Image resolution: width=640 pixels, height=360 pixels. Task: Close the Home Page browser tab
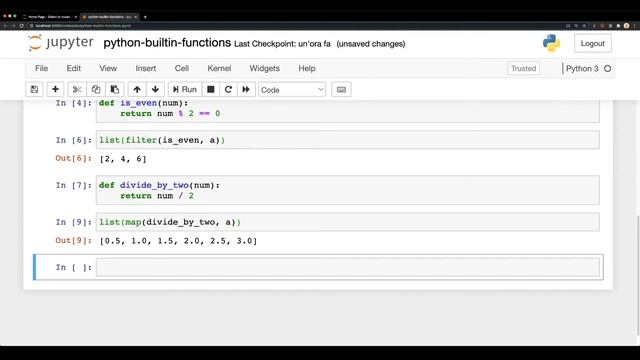76,17
